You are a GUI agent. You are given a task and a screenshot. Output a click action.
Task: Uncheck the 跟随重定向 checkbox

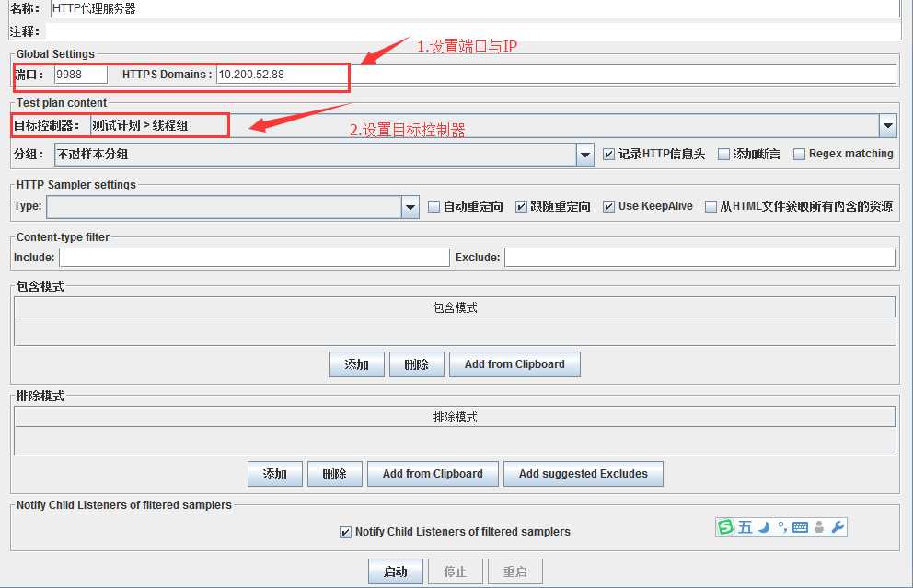521,207
